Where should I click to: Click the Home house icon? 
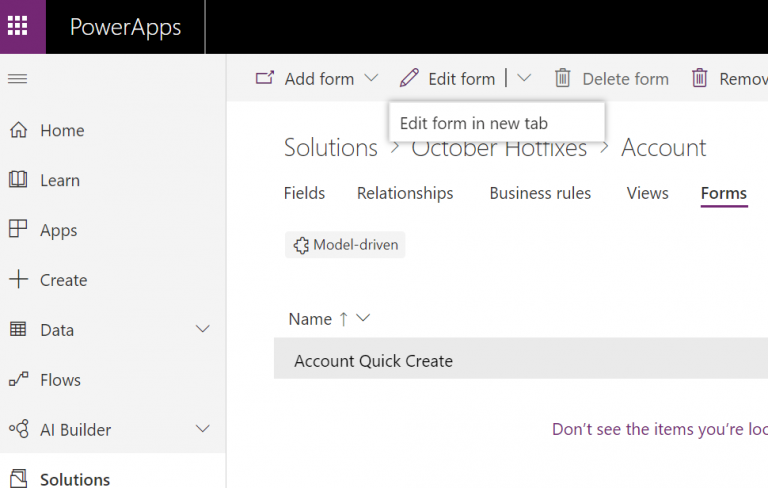(x=19, y=130)
